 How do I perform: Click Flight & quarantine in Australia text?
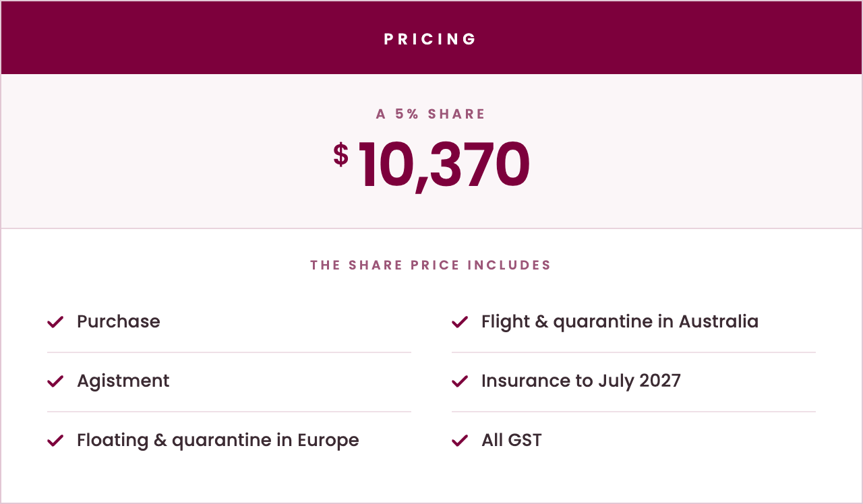point(620,322)
